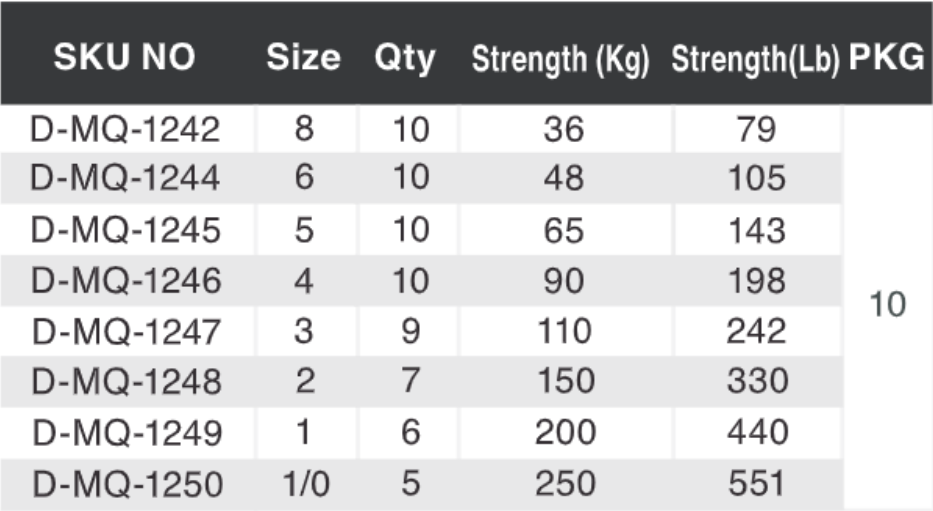
Task: Select the Qty column header
Action: (x=405, y=59)
